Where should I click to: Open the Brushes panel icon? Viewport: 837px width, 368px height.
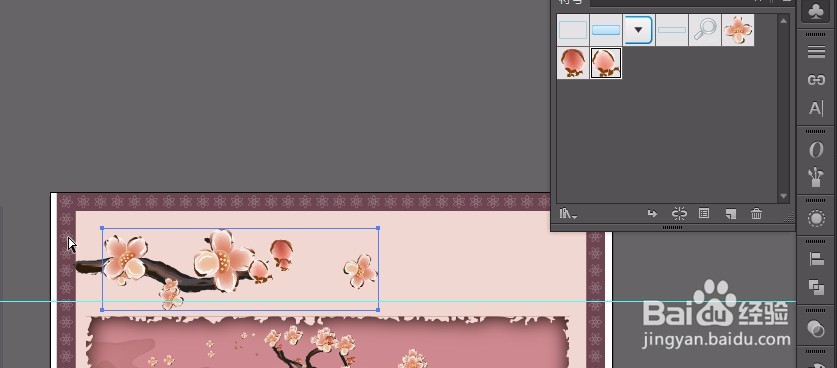(816, 177)
